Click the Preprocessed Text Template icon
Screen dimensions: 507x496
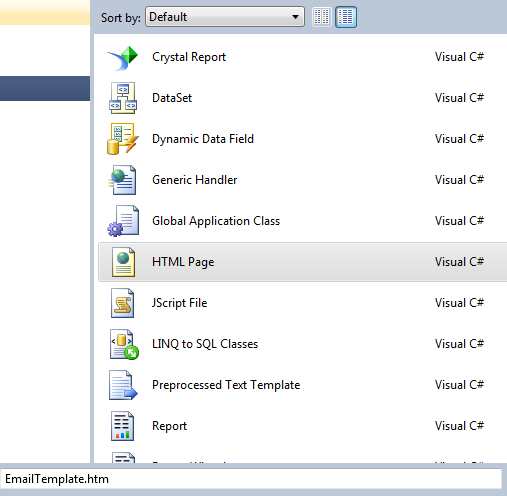123,385
